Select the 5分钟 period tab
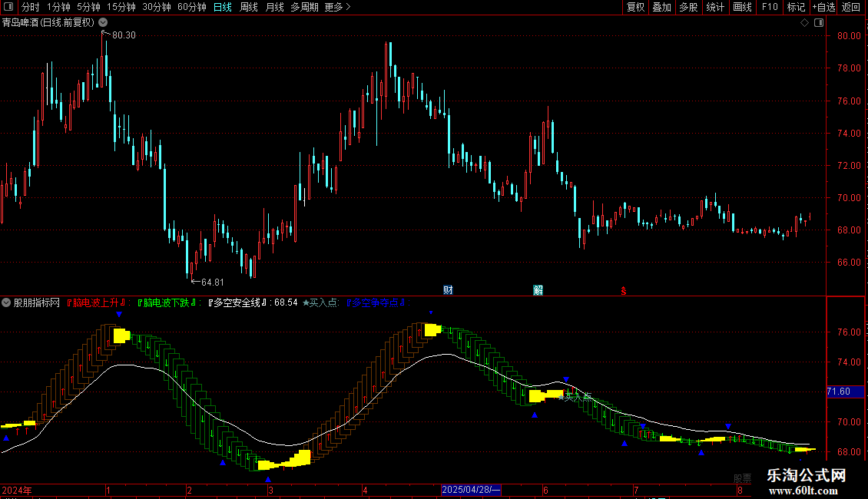The width and height of the screenshot is (868, 499). point(88,7)
